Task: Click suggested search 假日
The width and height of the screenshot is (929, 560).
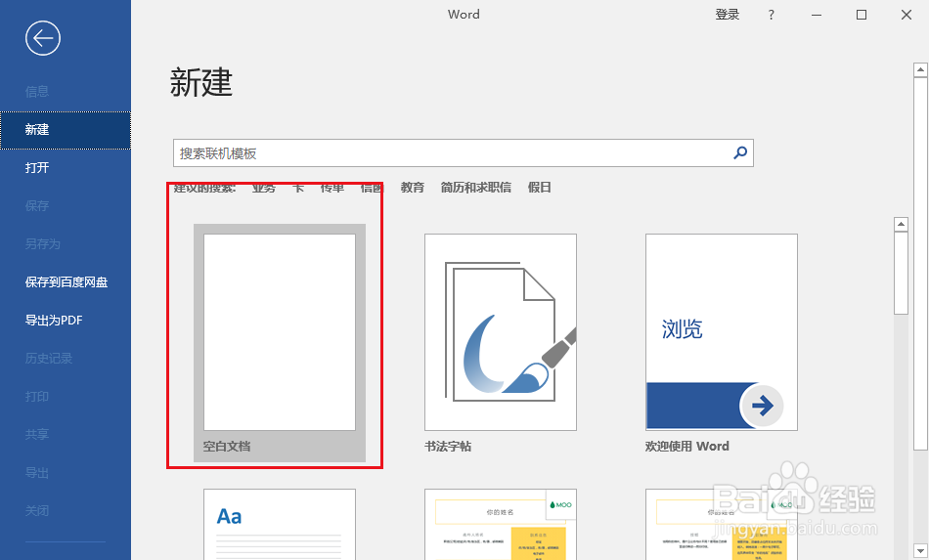Action: (x=539, y=188)
